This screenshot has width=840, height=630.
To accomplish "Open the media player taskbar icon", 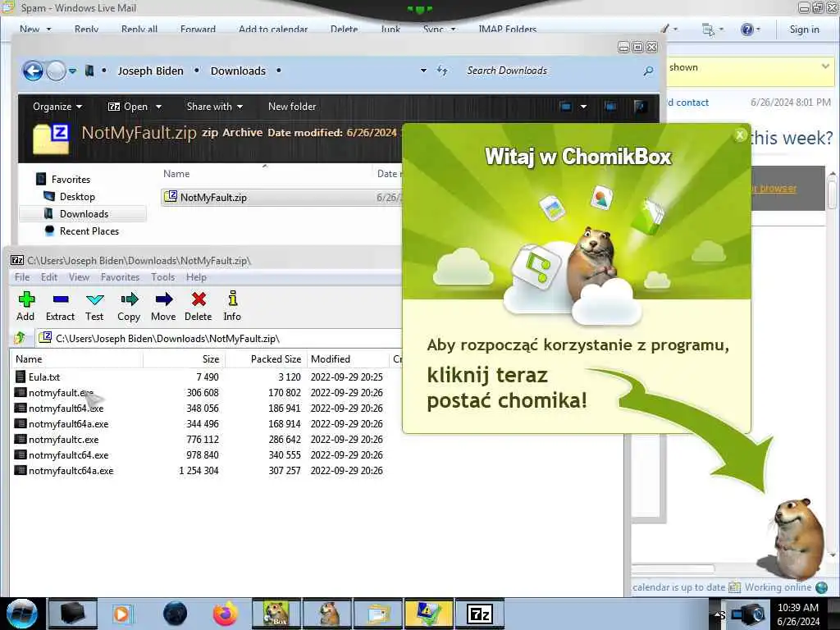I will [x=122, y=614].
